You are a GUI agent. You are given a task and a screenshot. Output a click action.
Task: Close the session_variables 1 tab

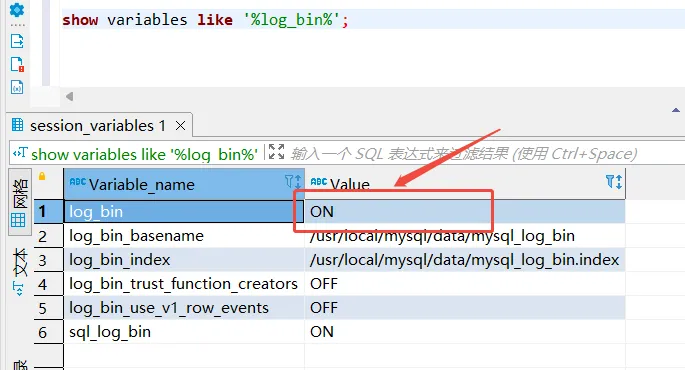(x=180, y=126)
